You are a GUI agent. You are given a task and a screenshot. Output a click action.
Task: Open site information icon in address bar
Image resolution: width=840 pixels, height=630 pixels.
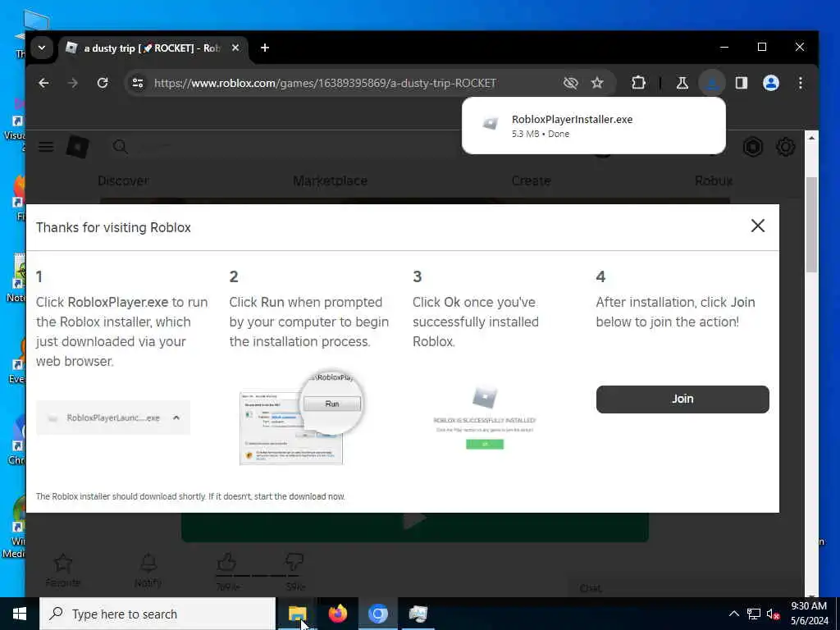tap(138, 83)
